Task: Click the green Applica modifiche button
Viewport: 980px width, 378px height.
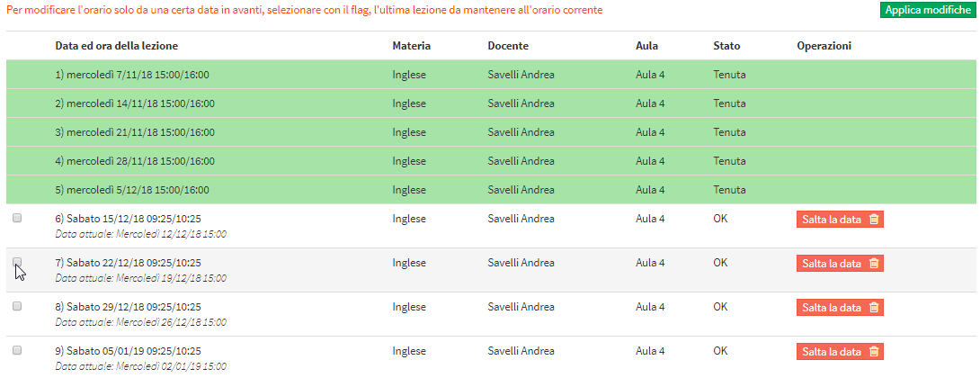Action: tap(928, 10)
